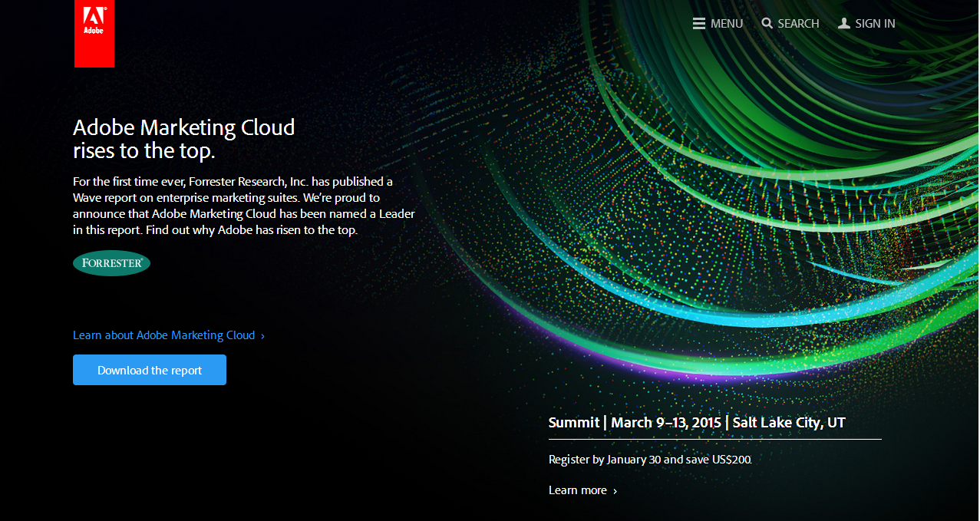
Task: Click the person sign-in icon
Action: (x=844, y=24)
